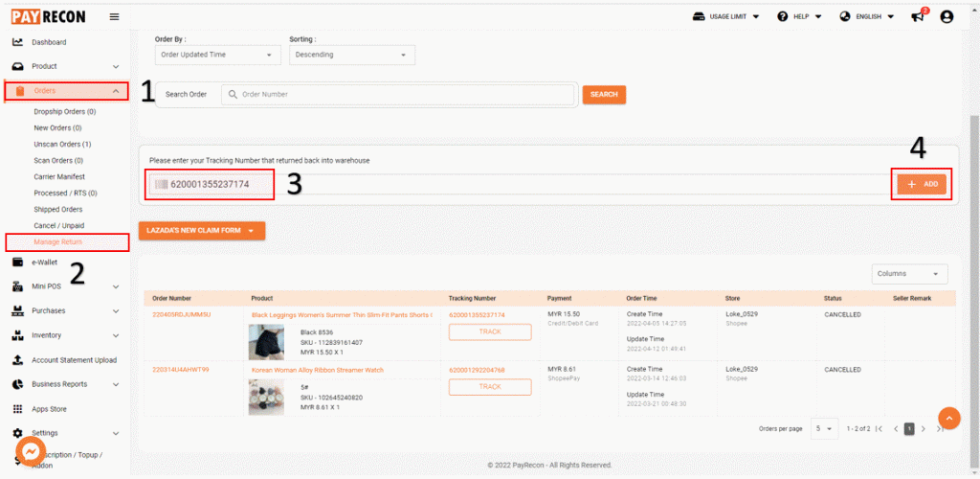
Task: Open Unscan Orders (1)
Action: point(62,145)
